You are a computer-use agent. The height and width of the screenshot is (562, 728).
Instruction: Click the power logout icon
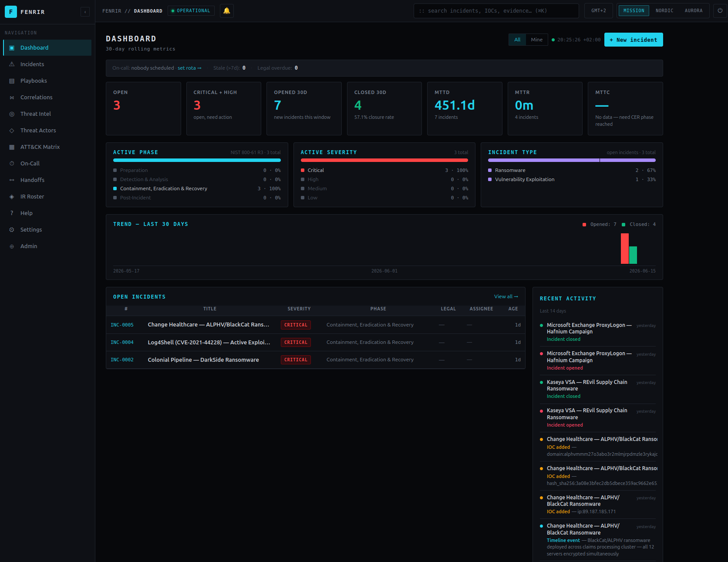(x=720, y=11)
